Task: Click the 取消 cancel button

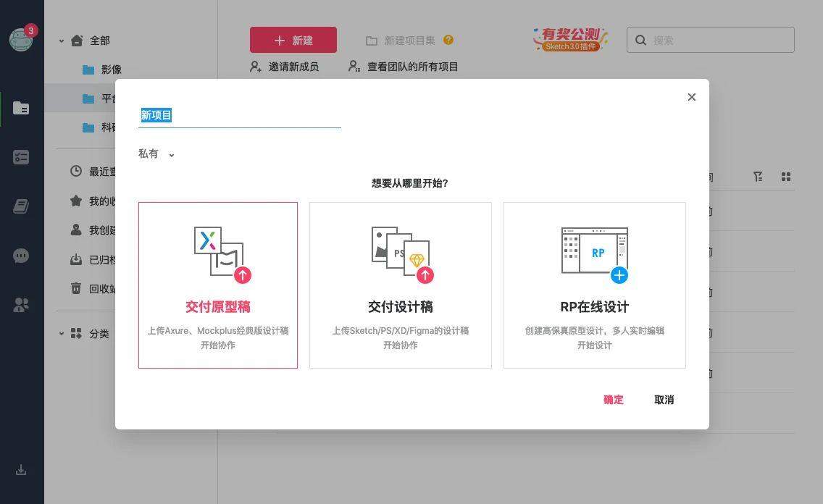Action: click(664, 400)
